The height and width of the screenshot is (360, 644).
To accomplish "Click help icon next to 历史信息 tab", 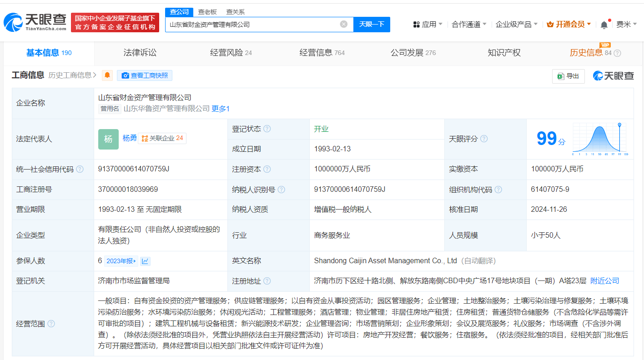I will [617, 53].
